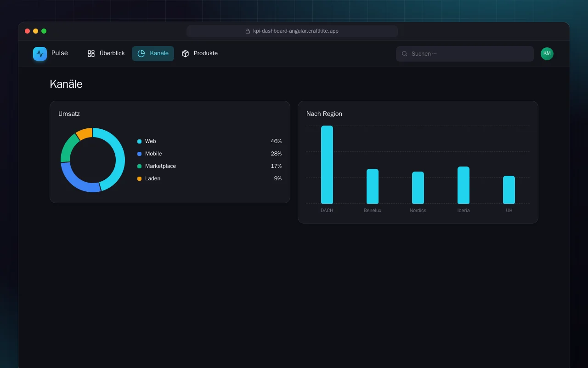Screen dimensions: 588x368
Task: Click the Web legend label
Action: (151, 141)
